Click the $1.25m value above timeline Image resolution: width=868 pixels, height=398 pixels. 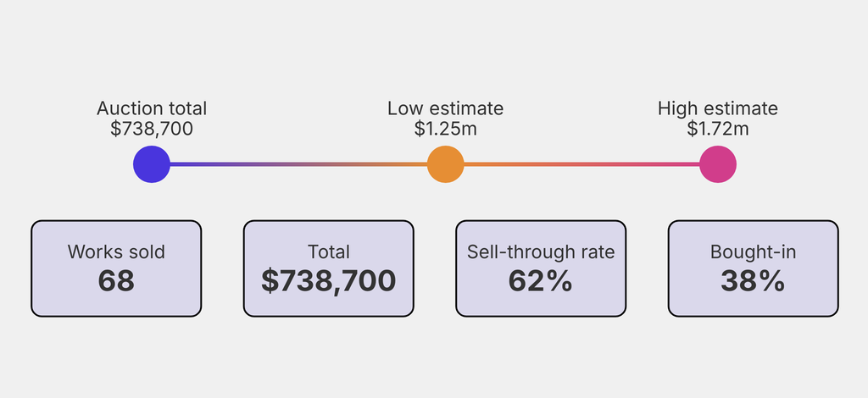point(445,129)
